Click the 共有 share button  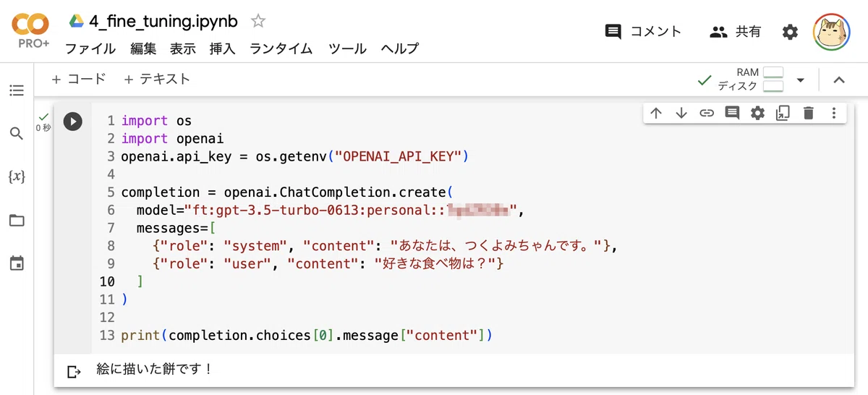click(735, 31)
